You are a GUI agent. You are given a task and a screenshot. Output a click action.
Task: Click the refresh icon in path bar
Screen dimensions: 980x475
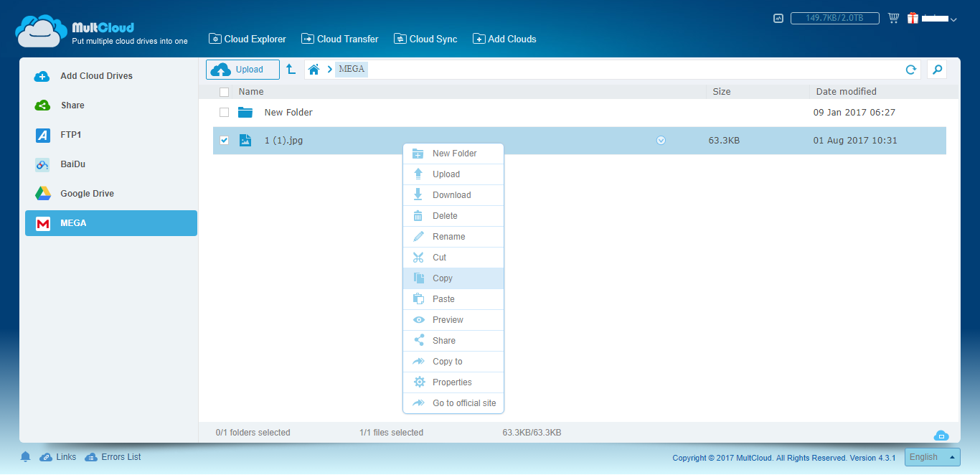pos(910,70)
